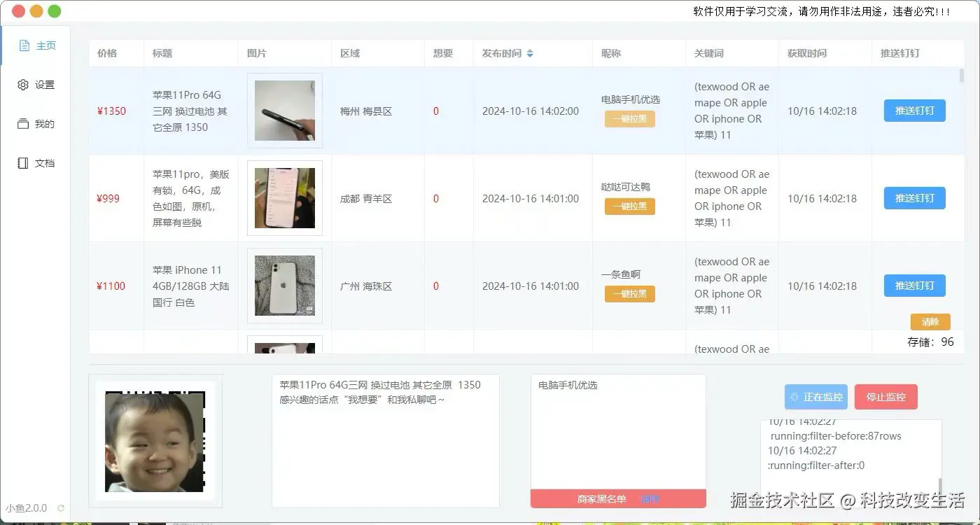Click the orange 清除 button in the table

click(x=930, y=321)
